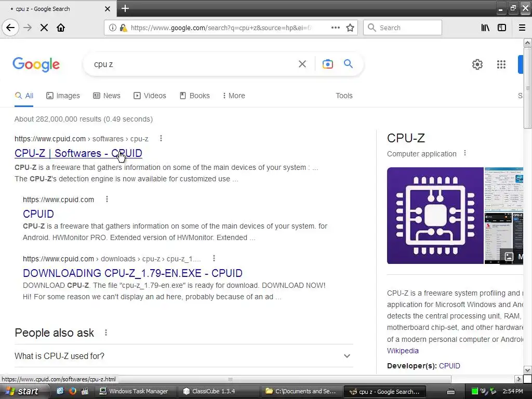Screen dimensions: 532x399
Task: Open options for the cpuid.com softwares result
Action: (x=161, y=138)
